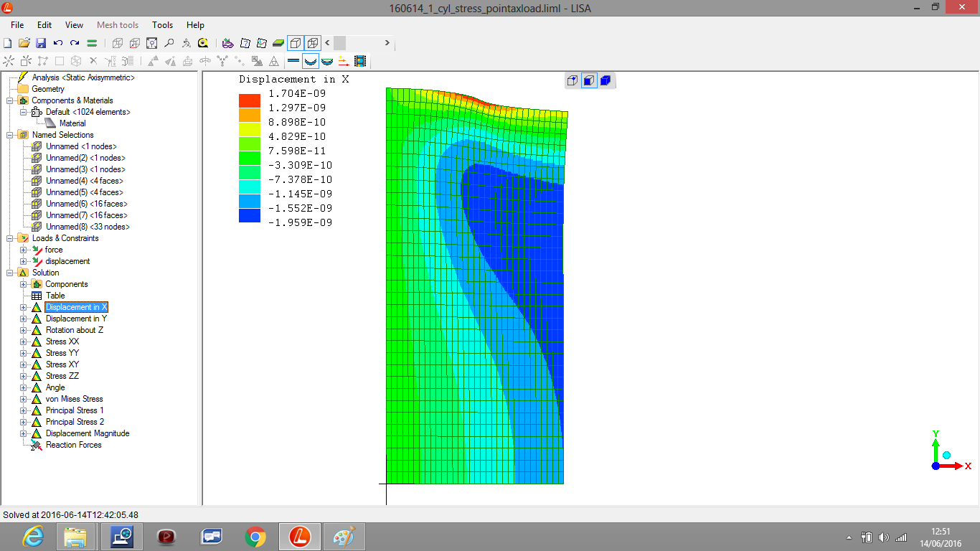Toggle the deformed view button
This screenshot has width=980, height=551.
310,62
